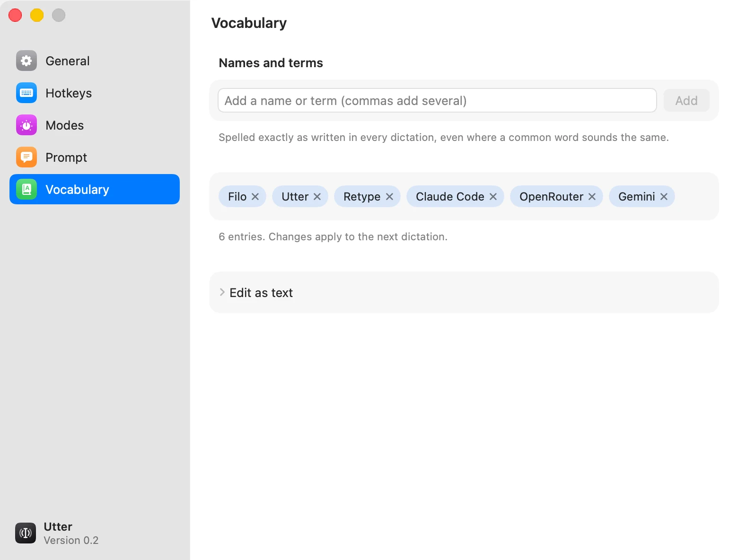The width and height of the screenshot is (738, 560).
Task: Click the Gemini chip label
Action: [x=636, y=196]
